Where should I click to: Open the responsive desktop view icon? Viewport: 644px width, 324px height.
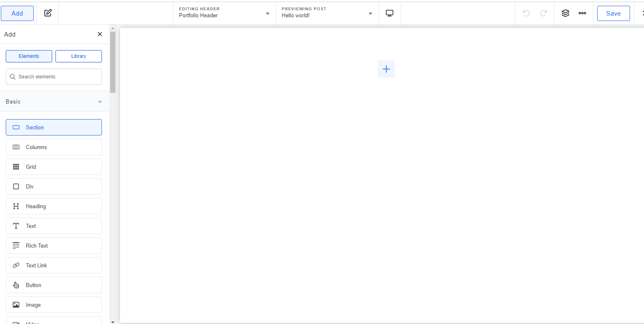tap(390, 13)
